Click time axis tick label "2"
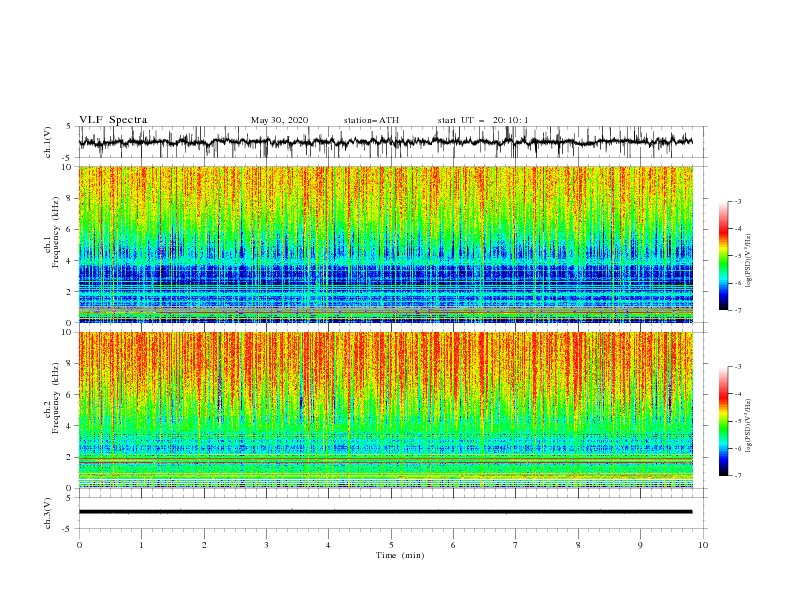Viewport: 792px width, 612px height. point(204,545)
